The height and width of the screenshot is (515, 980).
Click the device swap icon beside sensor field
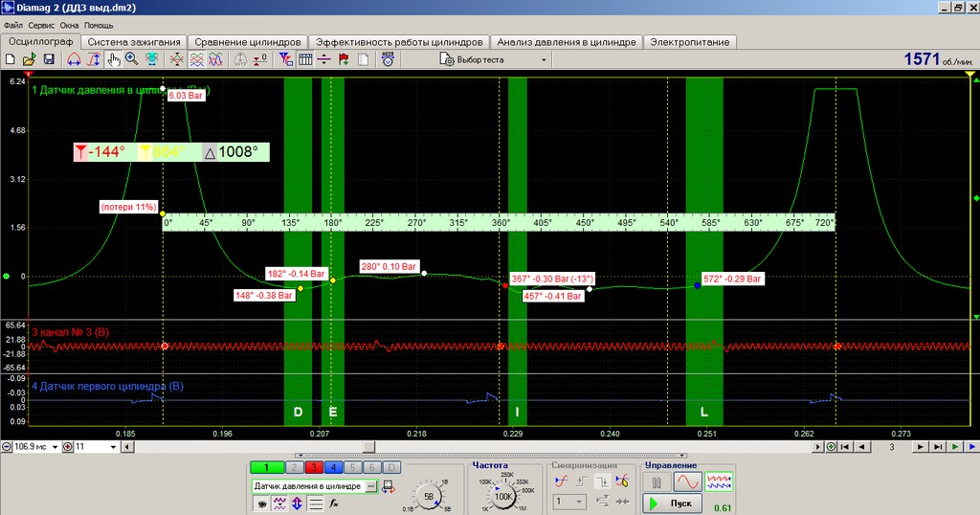[389, 486]
